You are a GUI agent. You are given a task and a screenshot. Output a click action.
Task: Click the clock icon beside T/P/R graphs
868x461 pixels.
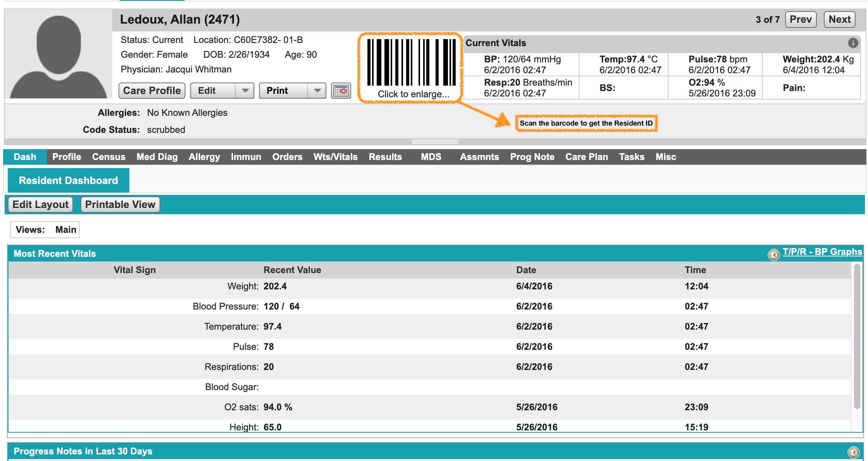(773, 255)
